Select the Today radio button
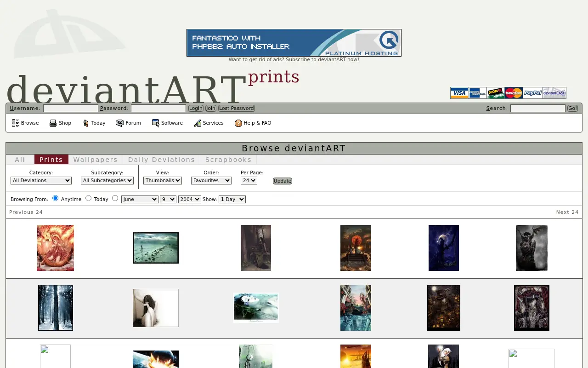Viewport: 588px width, 368px height. (x=88, y=198)
